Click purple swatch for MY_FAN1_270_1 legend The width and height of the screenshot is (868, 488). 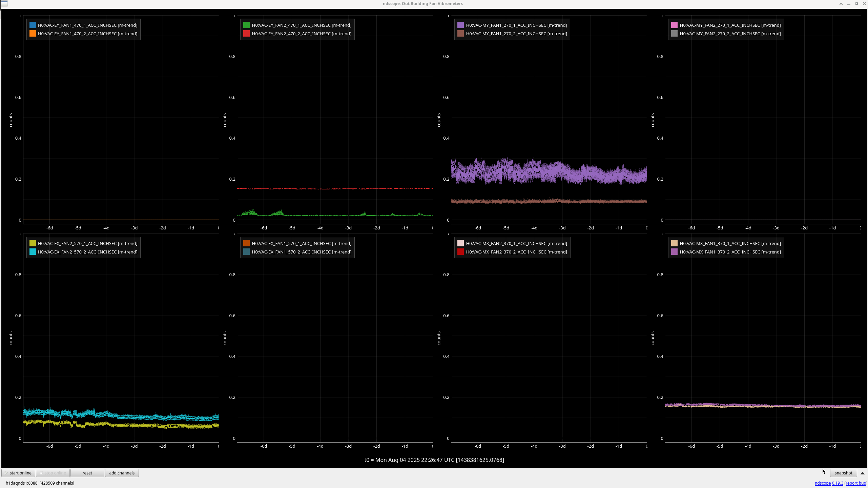(x=460, y=25)
